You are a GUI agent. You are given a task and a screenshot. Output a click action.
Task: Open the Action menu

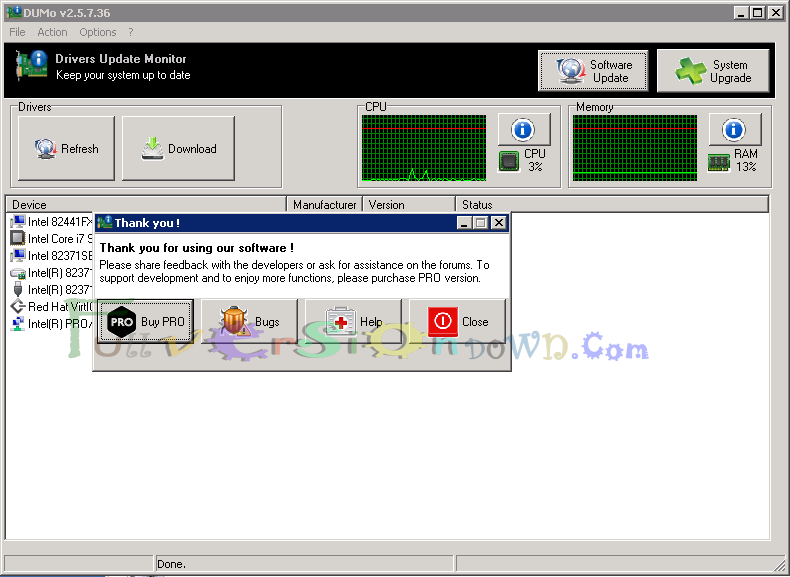(x=52, y=32)
